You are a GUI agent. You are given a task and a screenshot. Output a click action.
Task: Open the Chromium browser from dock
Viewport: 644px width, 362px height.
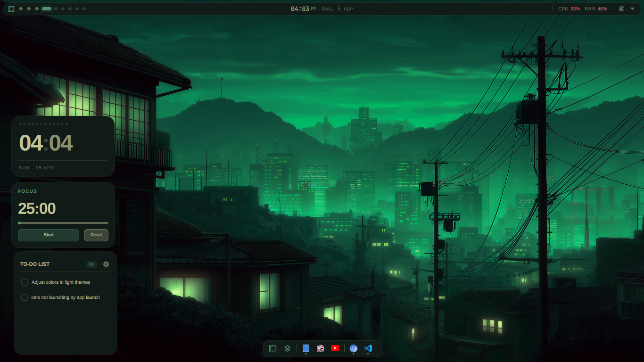[354, 348]
